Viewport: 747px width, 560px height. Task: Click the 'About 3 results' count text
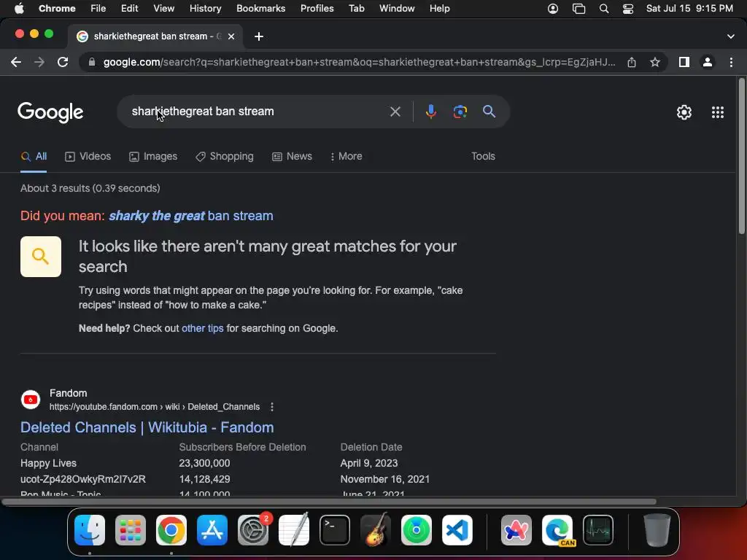point(90,189)
